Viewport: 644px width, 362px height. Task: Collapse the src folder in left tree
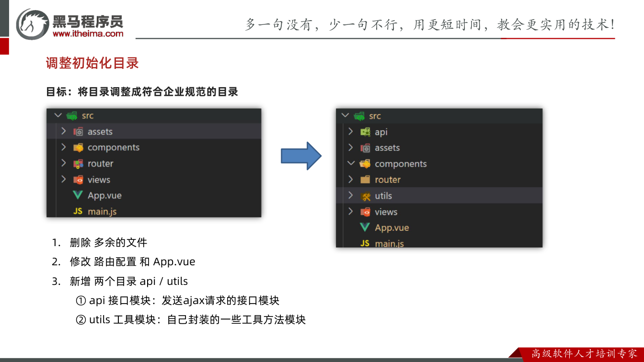58,115
